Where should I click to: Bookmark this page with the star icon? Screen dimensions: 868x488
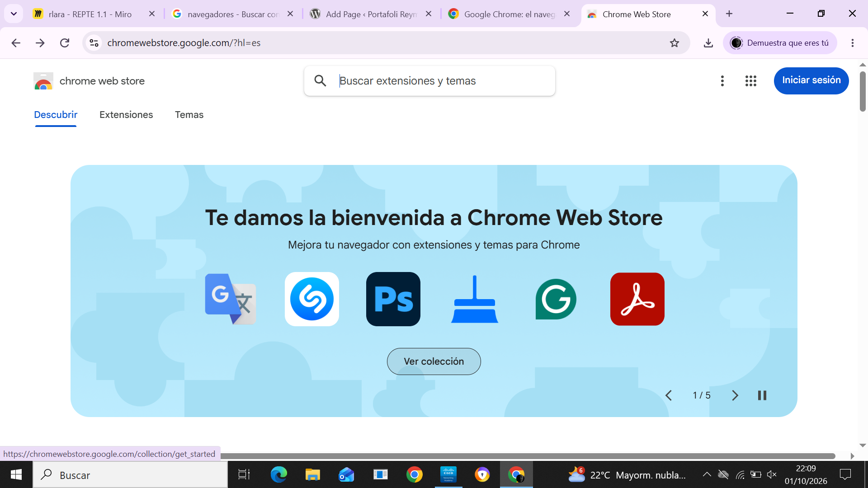pyautogui.click(x=675, y=43)
